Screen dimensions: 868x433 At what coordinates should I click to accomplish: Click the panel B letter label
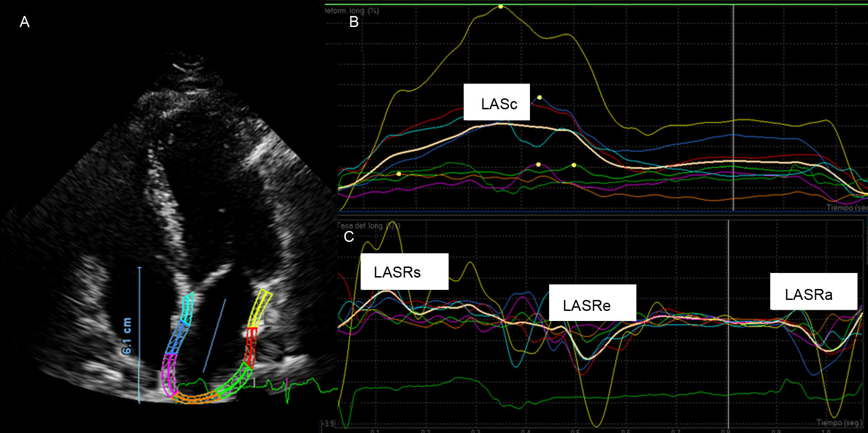[354, 21]
